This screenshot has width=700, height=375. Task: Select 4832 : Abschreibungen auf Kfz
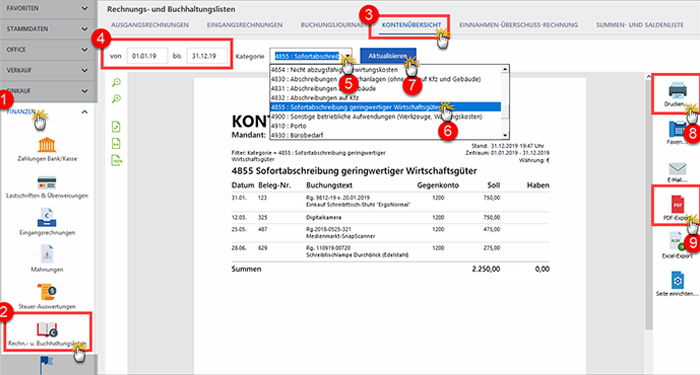pyautogui.click(x=385, y=98)
